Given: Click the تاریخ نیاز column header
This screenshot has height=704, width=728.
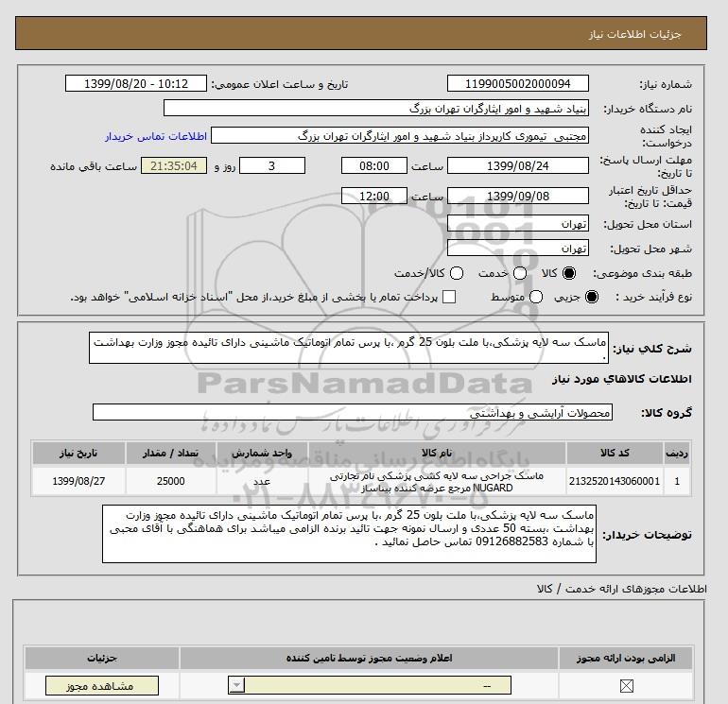Looking at the screenshot, I should pos(78,453).
